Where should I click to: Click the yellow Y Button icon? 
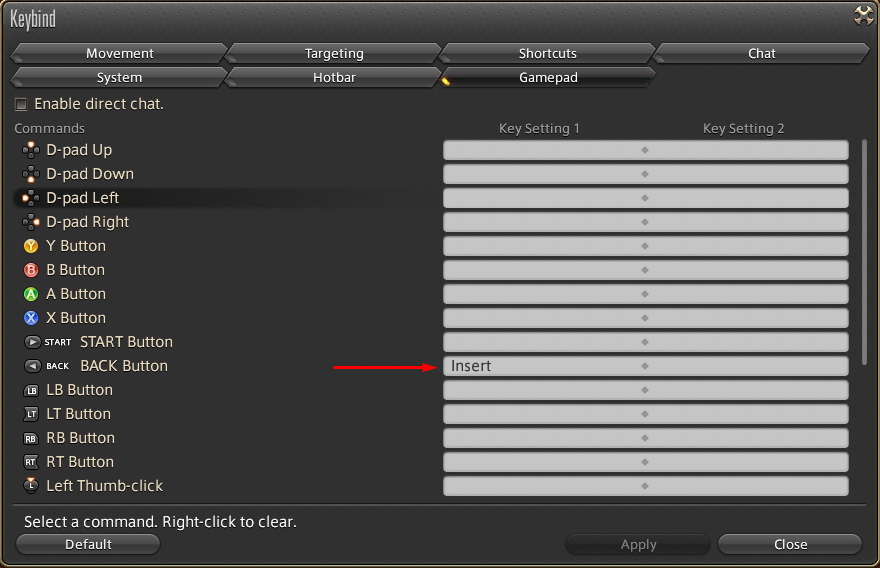point(31,246)
